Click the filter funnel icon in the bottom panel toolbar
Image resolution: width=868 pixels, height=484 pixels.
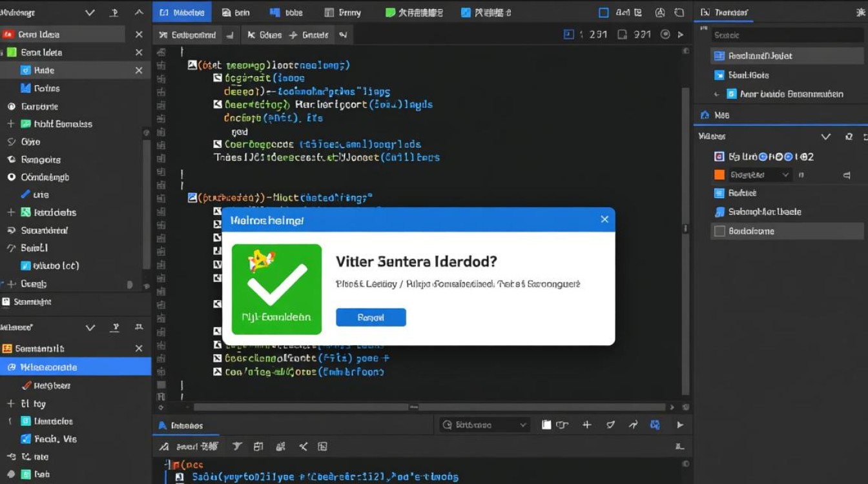(x=237, y=447)
